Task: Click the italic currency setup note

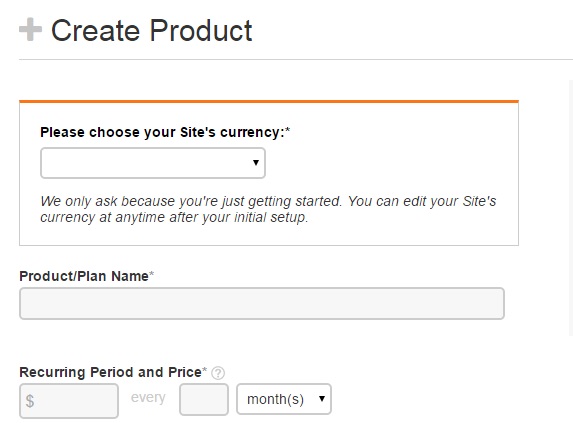Action: coord(268,209)
